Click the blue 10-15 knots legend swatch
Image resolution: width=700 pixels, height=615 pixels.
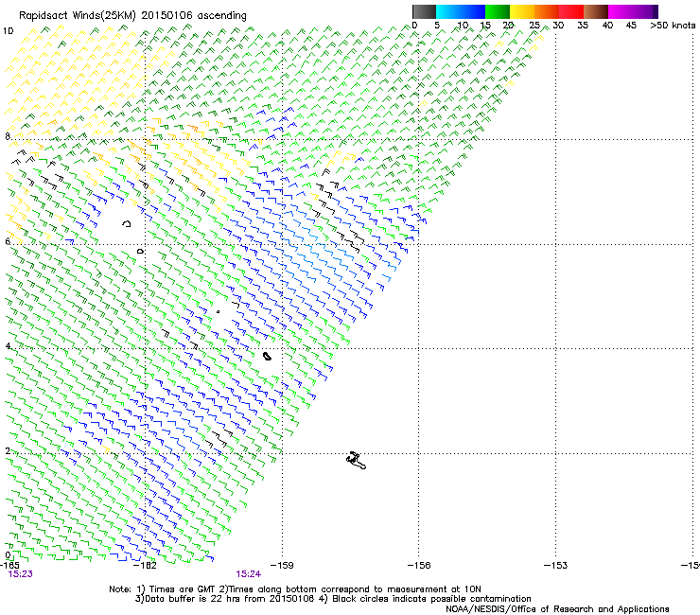(x=473, y=11)
